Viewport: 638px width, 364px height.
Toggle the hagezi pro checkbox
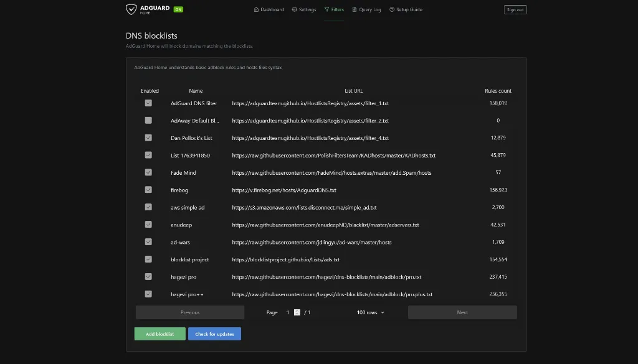tap(148, 277)
